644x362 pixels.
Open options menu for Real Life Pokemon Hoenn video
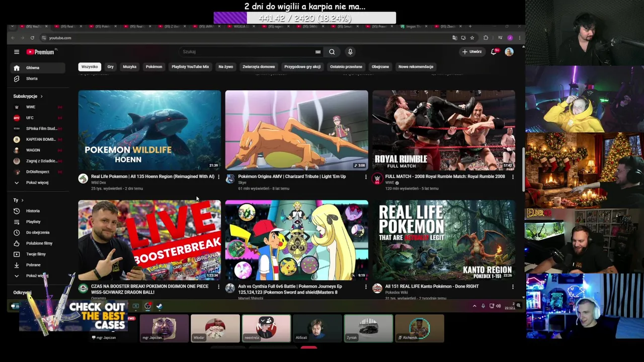[218, 177]
